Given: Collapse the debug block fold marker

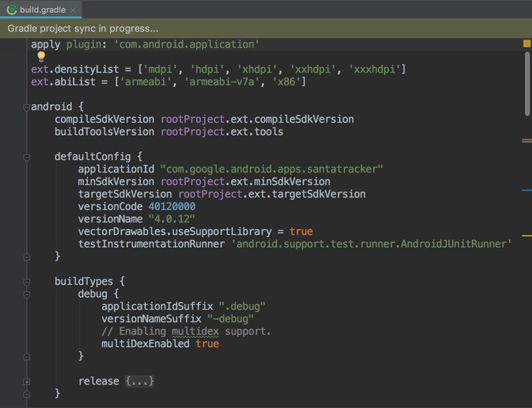Looking at the screenshot, I should point(26,294).
